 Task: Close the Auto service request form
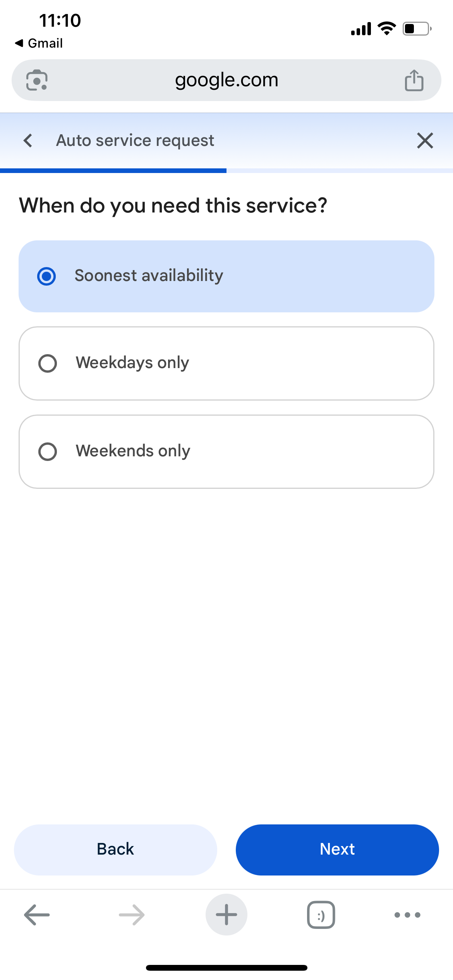pos(425,140)
